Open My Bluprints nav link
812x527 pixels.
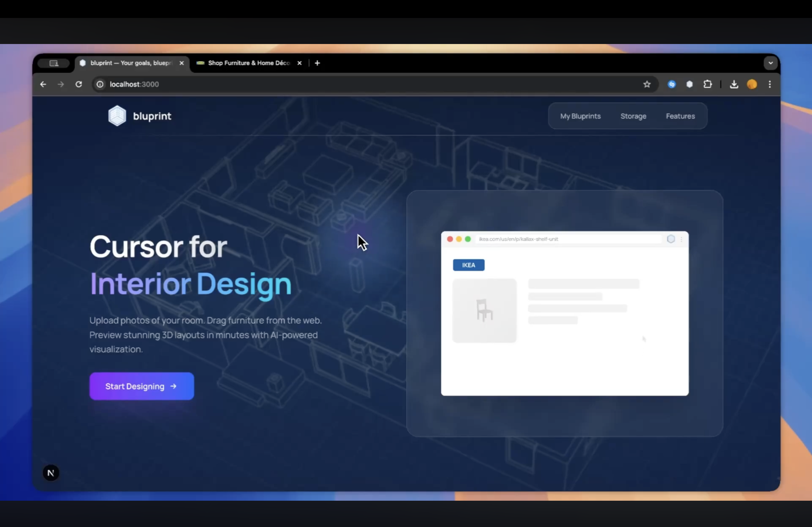[580, 116]
